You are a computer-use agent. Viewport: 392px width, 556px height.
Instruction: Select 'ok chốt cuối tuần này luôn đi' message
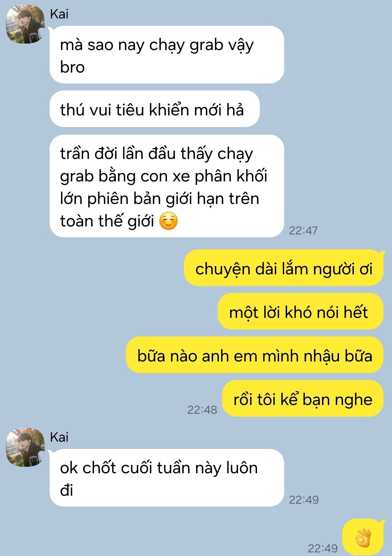[167, 478]
